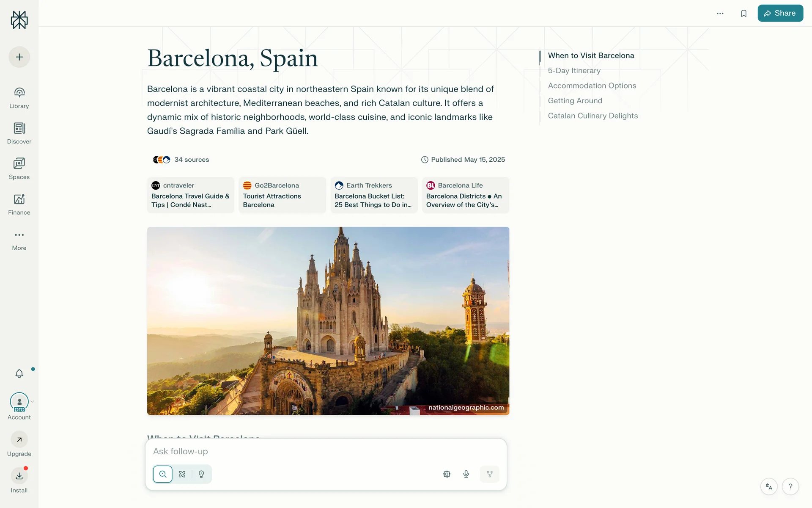The image size is (812, 508).
Task: Switch to Research mode toggle
Action: [x=182, y=474]
